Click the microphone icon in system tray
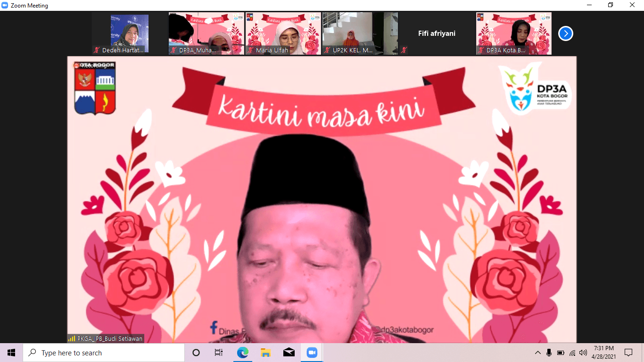 click(x=549, y=353)
